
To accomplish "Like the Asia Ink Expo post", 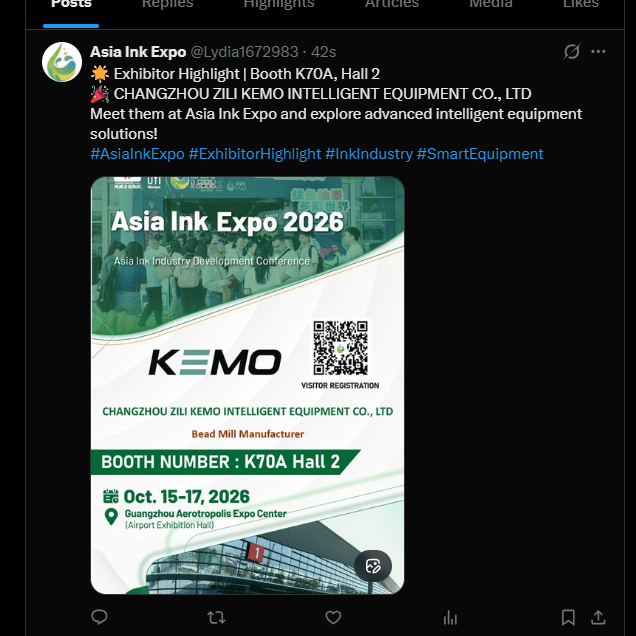I will click(x=333, y=617).
